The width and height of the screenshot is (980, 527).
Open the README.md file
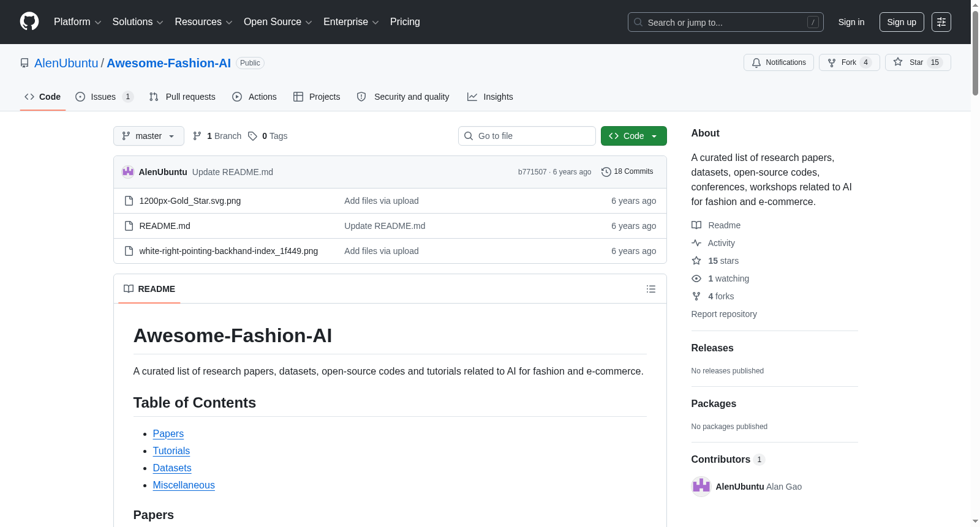coord(165,226)
